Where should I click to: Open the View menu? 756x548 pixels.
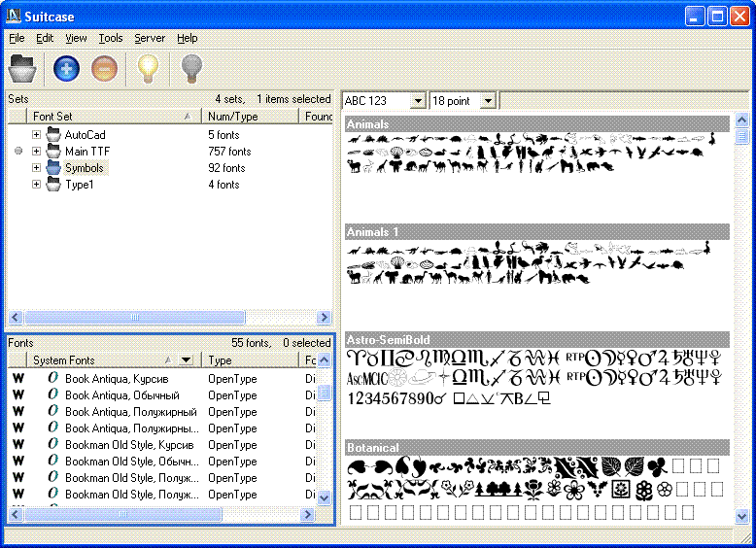point(76,38)
